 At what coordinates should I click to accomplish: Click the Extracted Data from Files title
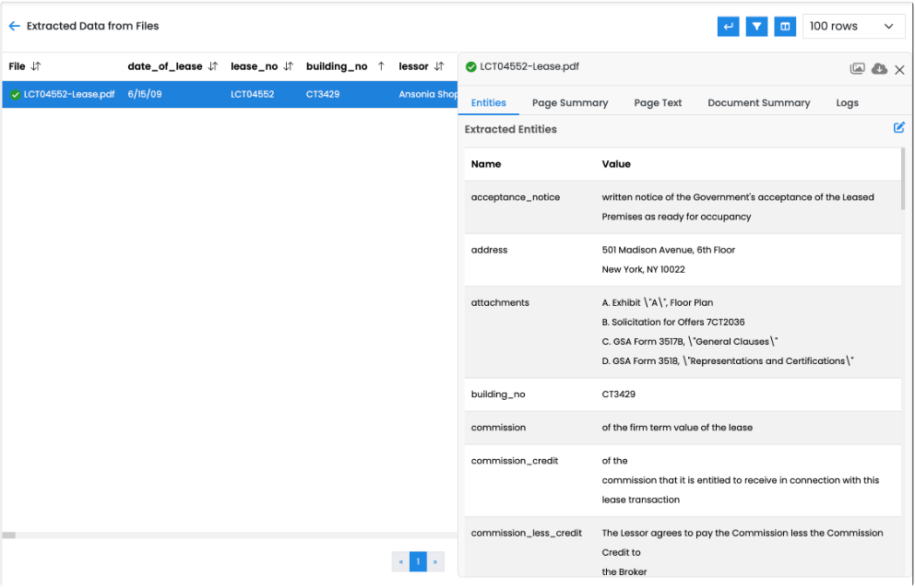click(x=93, y=26)
